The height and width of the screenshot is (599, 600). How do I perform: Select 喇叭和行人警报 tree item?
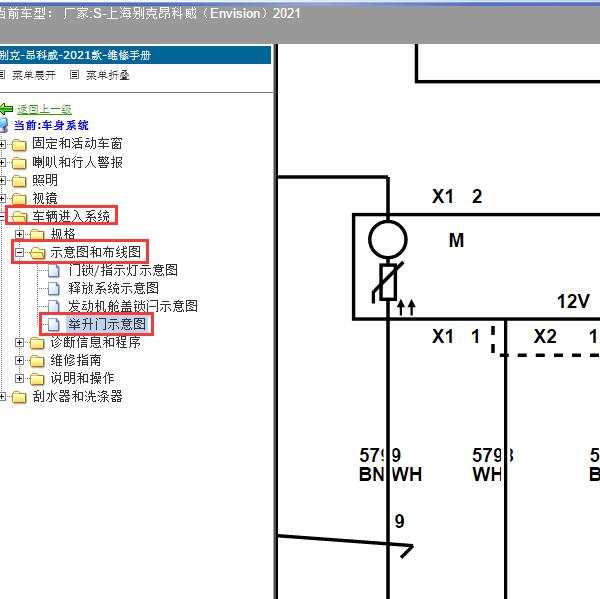pyautogui.click(x=77, y=162)
